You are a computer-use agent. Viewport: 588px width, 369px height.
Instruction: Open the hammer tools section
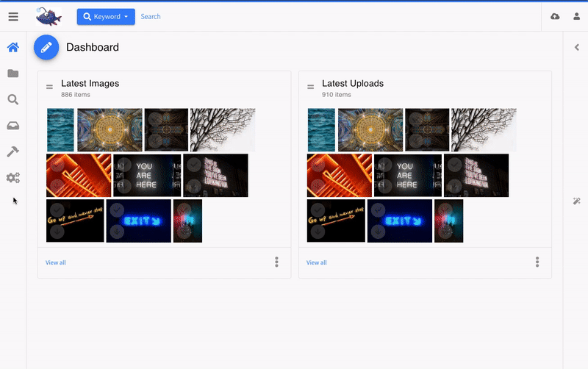[13, 151]
